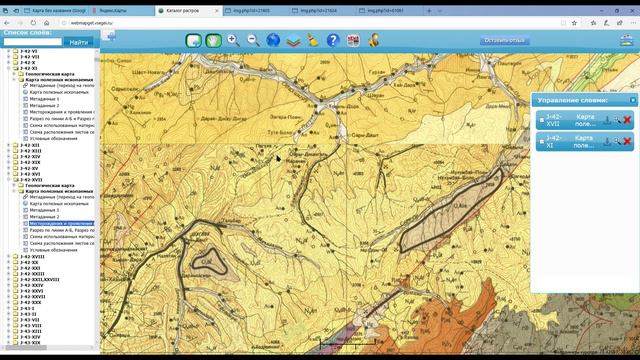Zoom to the J-42-XVII layer with magnifier
This screenshot has width=640, height=360.
tap(617, 120)
